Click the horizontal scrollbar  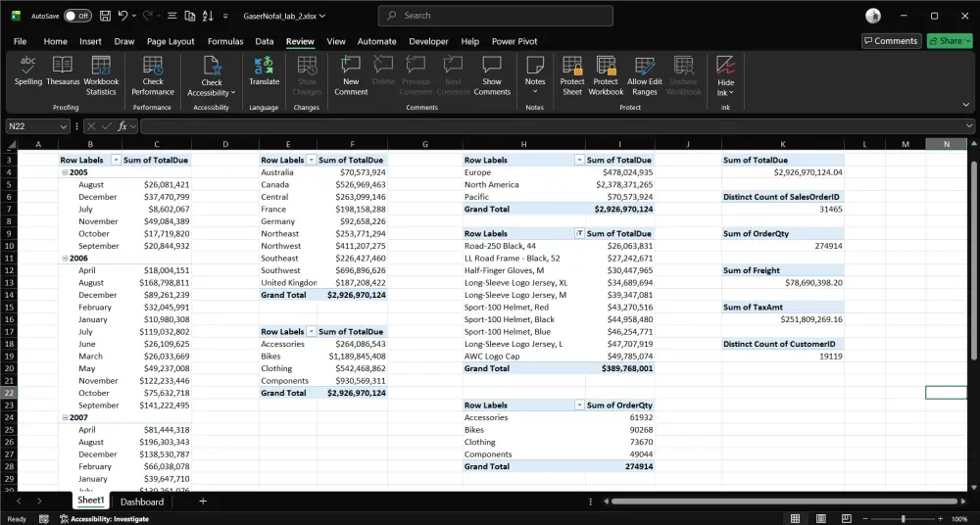pyautogui.click(x=784, y=501)
